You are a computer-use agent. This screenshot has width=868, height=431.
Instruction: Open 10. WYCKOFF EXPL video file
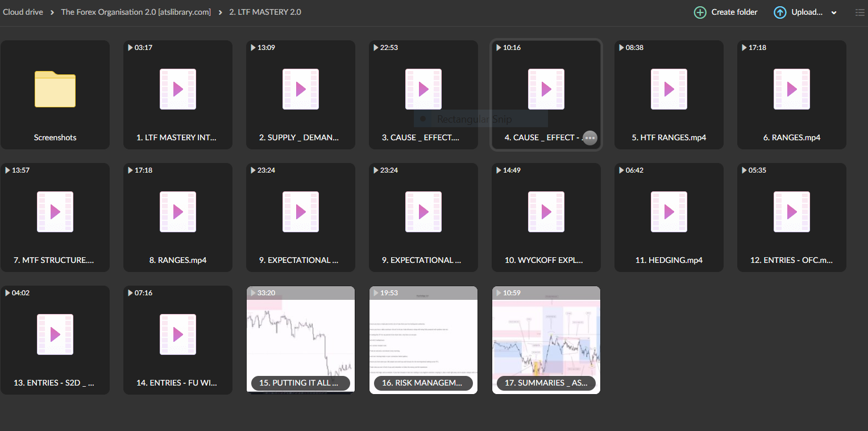[546, 212]
